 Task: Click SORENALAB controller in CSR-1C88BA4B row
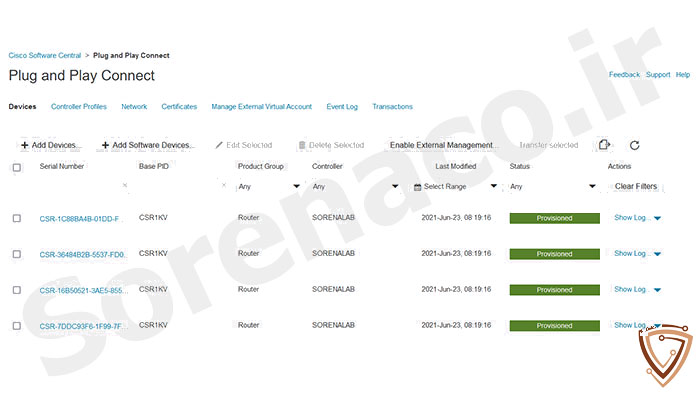[x=333, y=218]
